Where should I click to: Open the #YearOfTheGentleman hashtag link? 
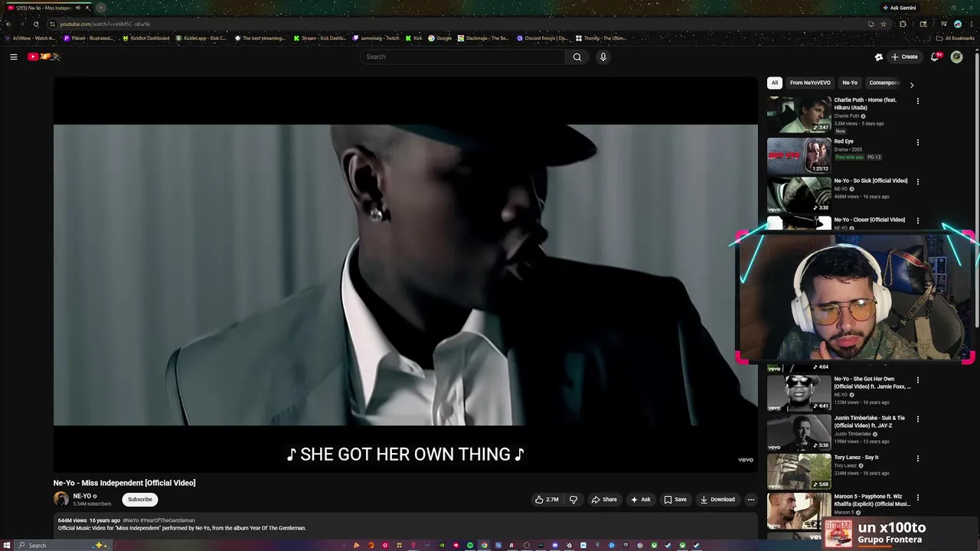pyautogui.click(x=168, y=520)
